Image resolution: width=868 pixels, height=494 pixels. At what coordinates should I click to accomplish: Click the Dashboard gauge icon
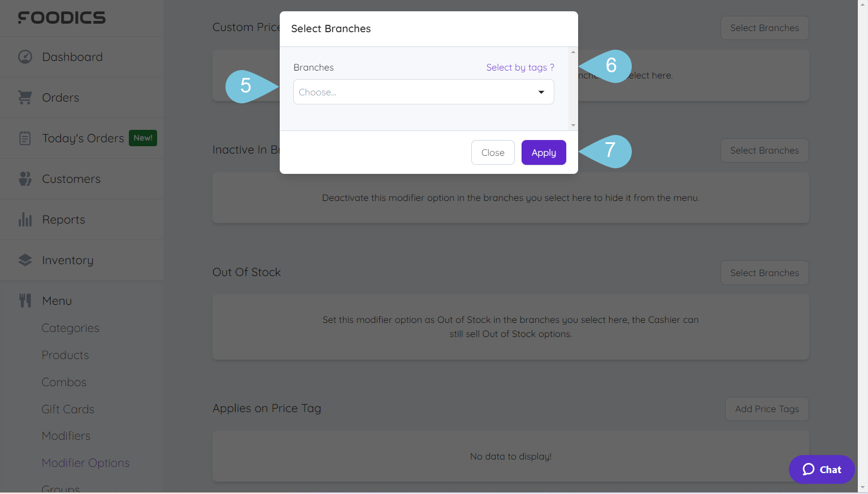25,56
